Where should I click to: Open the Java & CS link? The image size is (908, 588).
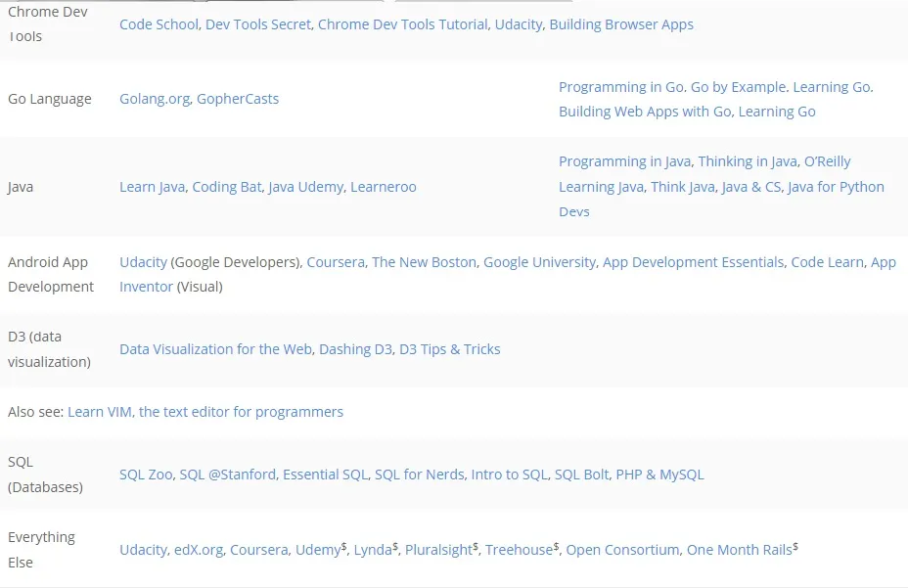pos(751,187)
